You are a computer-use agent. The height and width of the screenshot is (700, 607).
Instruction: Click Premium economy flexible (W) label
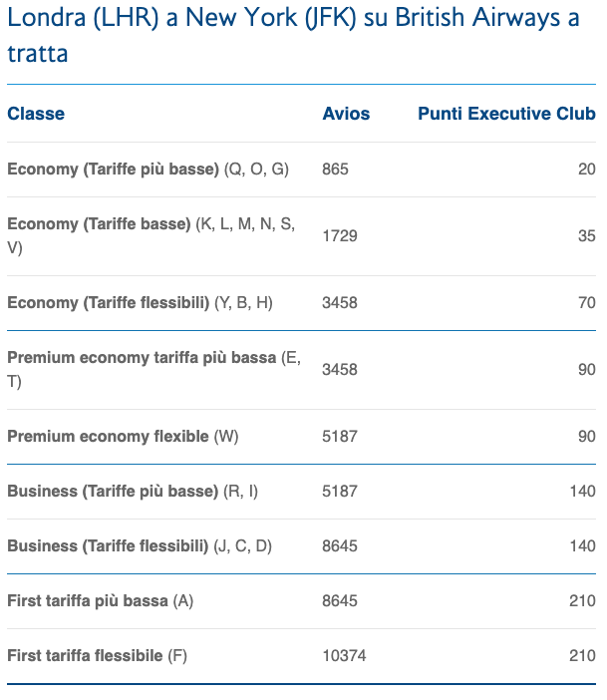pos(123,436)
